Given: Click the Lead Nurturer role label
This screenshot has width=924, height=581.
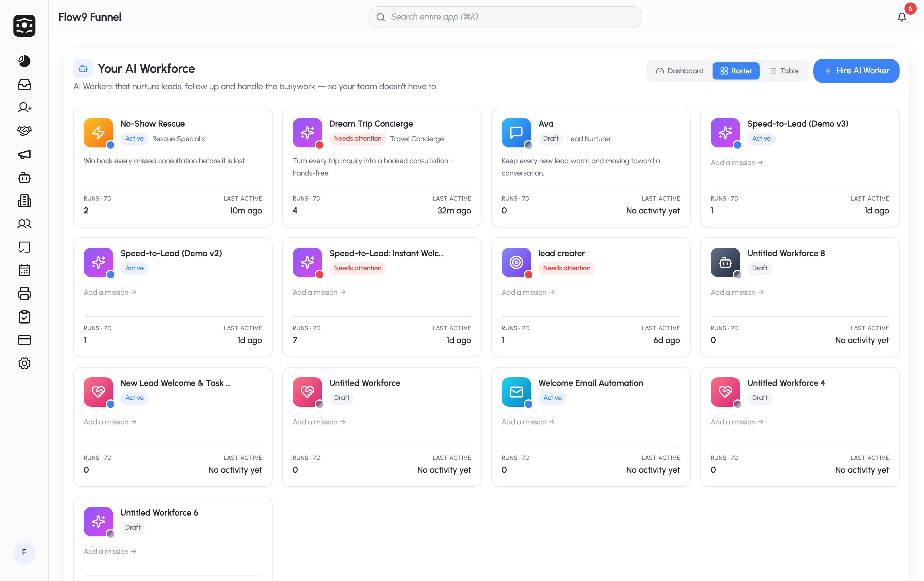Looking at the screenshot, I should coord(589,139).
